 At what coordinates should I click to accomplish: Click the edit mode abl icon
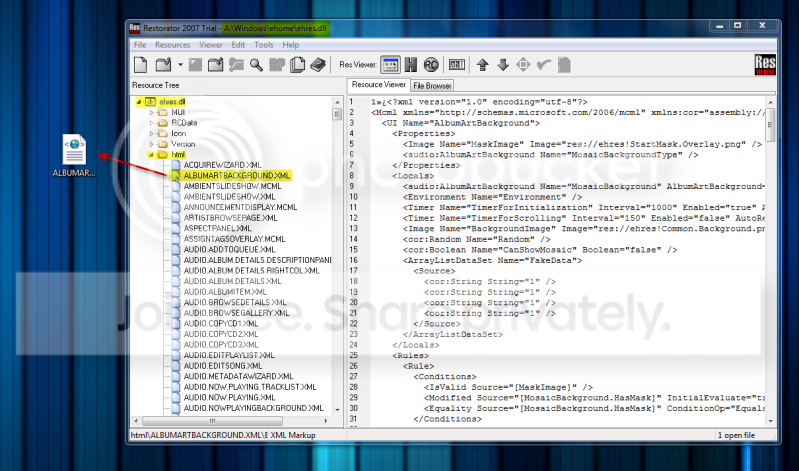coord(457,65)
